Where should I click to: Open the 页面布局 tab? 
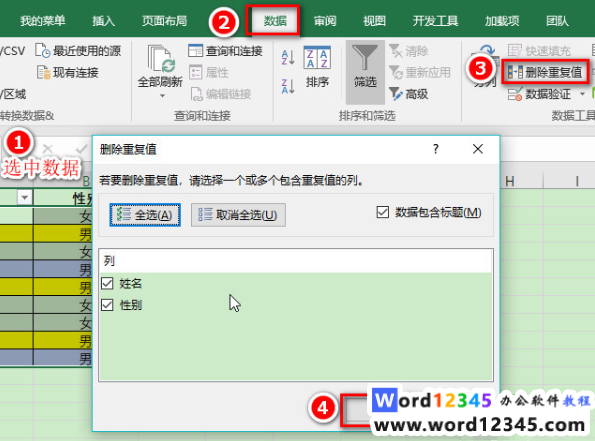[x=164, y=21]
